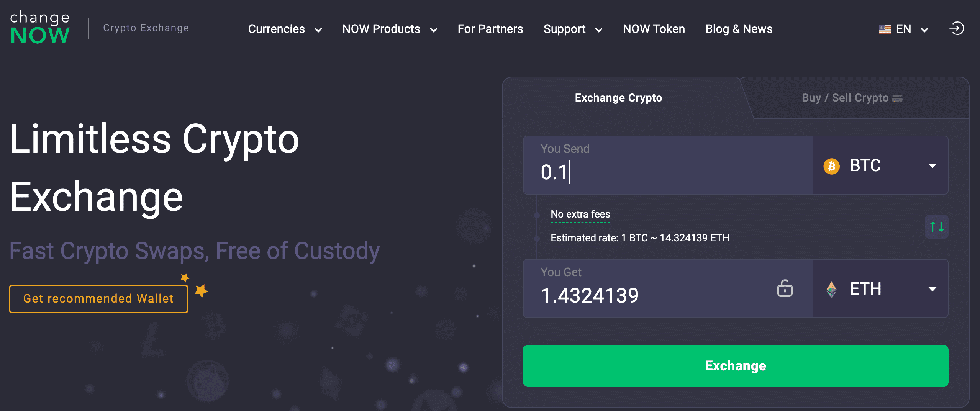The width and height of the screenshot is (980, 411).
Task: Open the ETH currency dropdown arrow
Action: (932, 289)
